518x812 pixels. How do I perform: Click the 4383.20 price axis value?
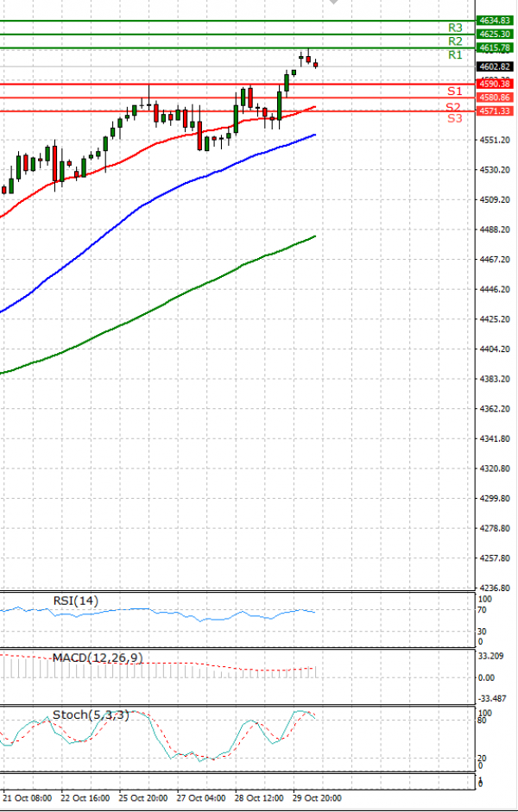pos(495,379)
